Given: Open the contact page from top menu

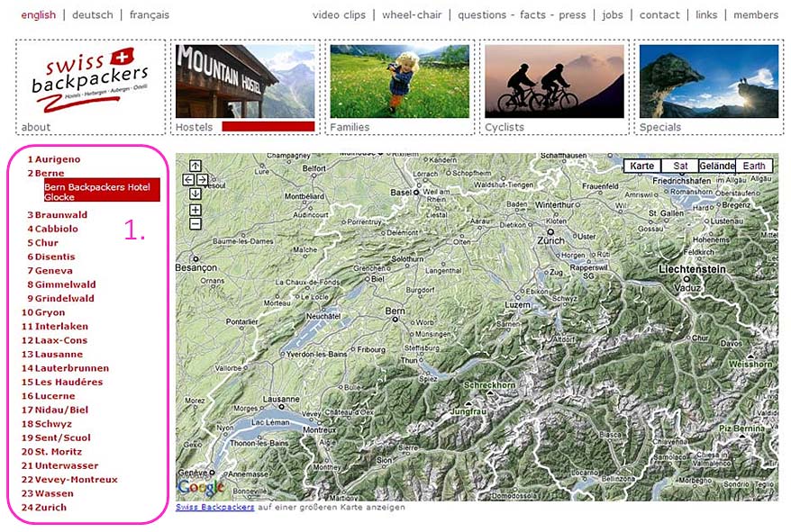Looking at the screenshot, I should coord(659,15).
